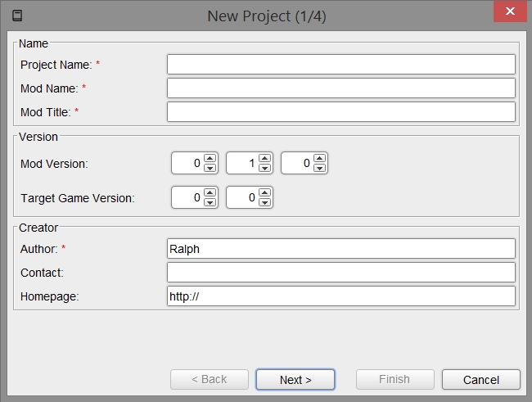
Task: Increase the Mod Version major number
Action: pos(210,159)
